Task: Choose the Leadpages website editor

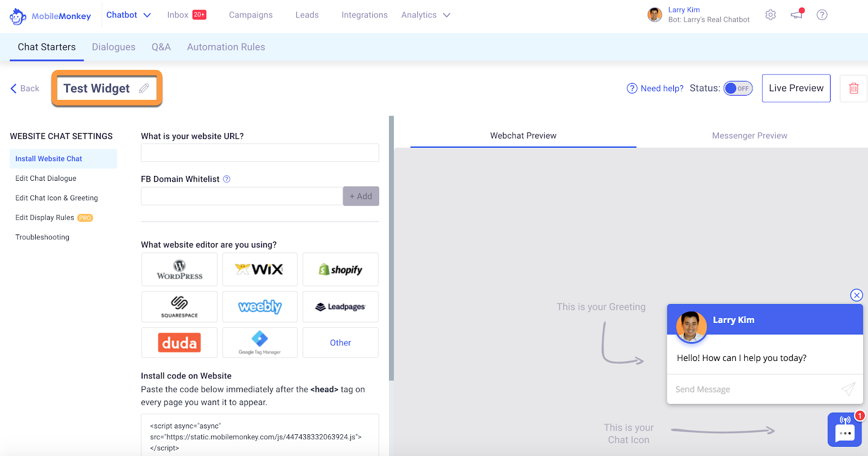Action: pos(341,307)
